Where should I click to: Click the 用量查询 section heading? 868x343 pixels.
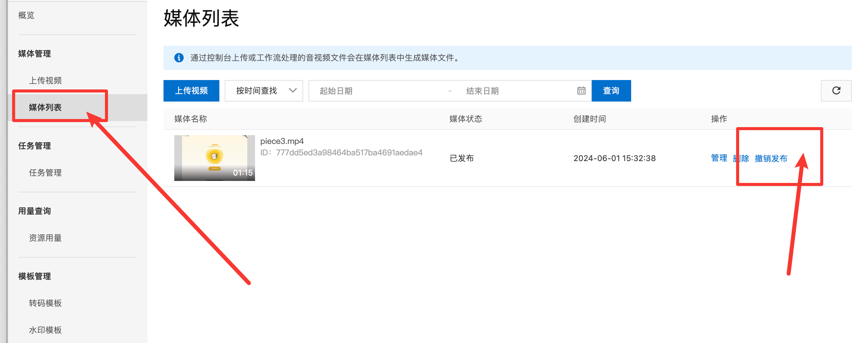point(34,211)
